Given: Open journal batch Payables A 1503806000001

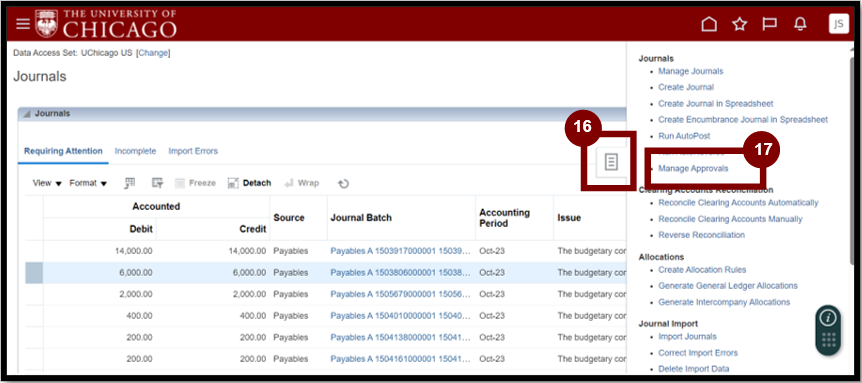Looking at the screenshot, I should pyautogui.click(x=400, y=272).
